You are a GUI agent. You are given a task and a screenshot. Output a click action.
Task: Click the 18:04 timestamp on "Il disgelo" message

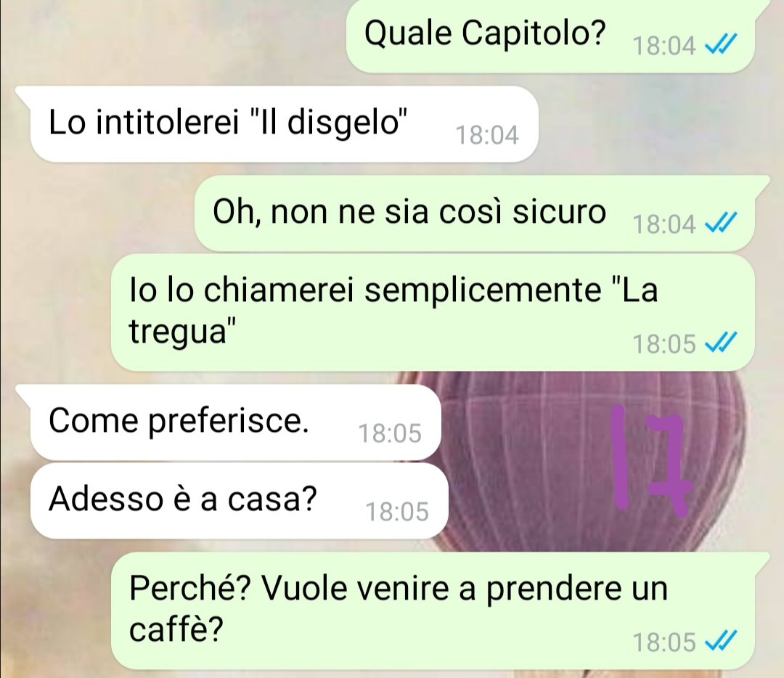487,135
